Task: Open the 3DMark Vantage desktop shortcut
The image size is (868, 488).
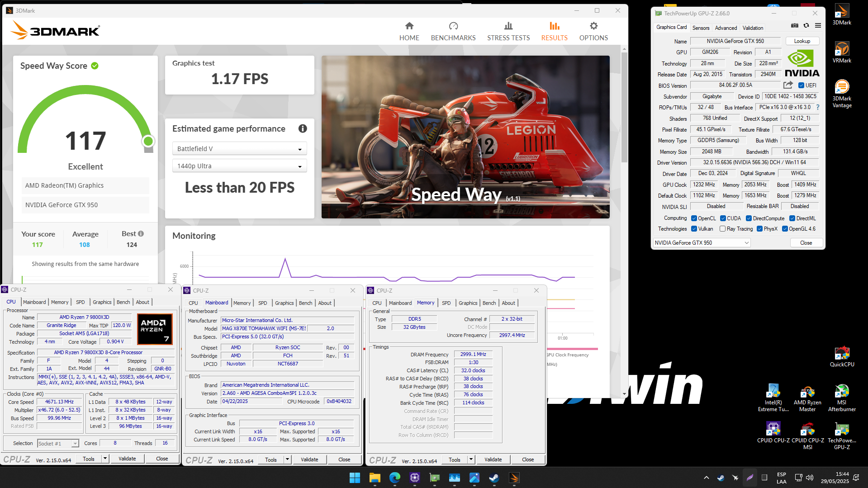Action: 842,94
